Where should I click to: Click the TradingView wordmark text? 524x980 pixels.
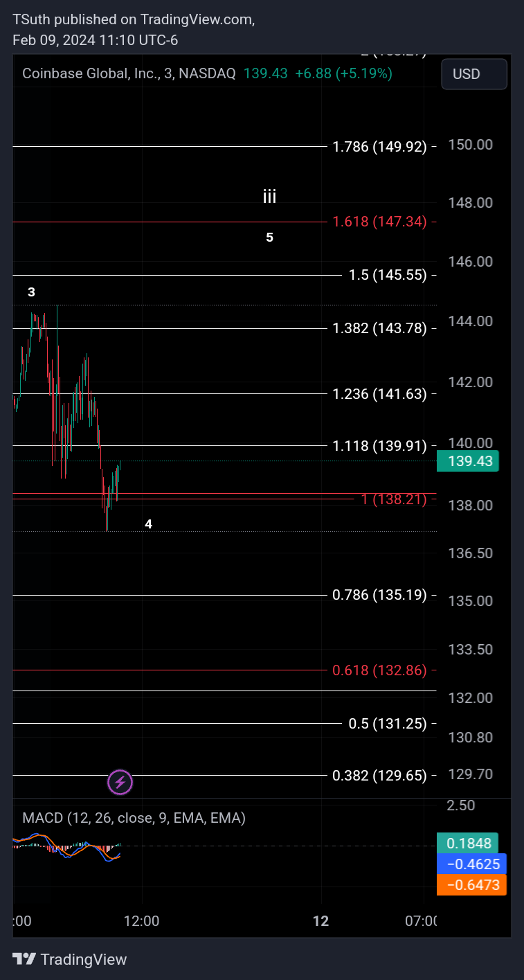tap(84, 959)
